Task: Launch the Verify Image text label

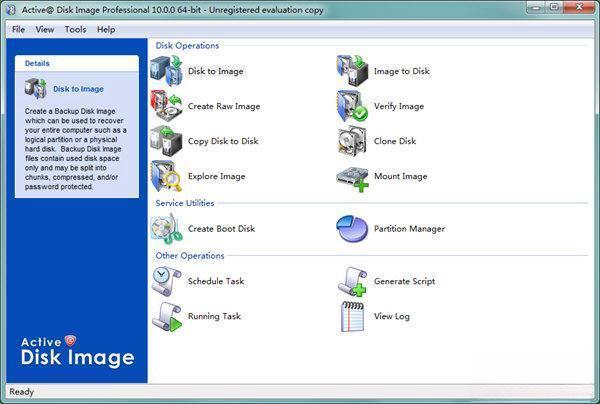Action: [399, 106]
